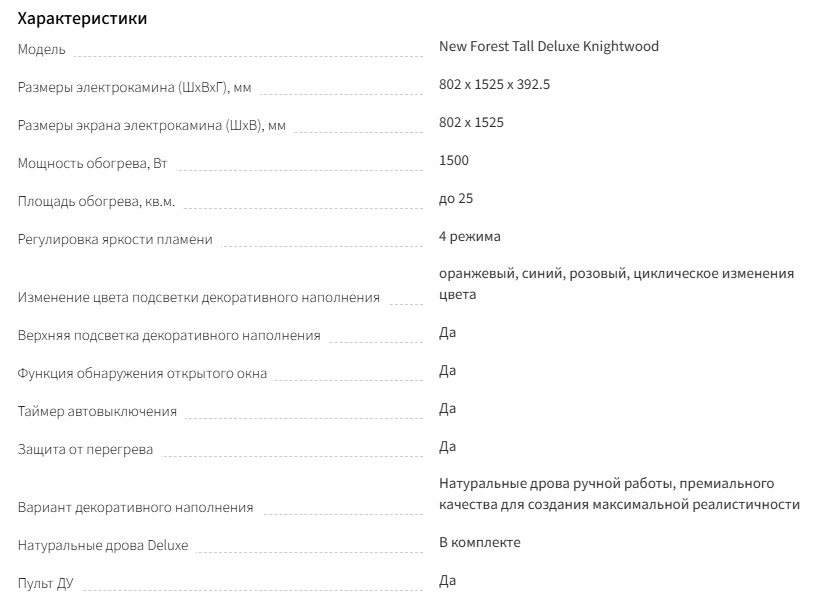The image size is (826, 604).
Task: Click the "Верхняя подсветка декоративного наполнения" label
Action: click(x=169, y=335)
